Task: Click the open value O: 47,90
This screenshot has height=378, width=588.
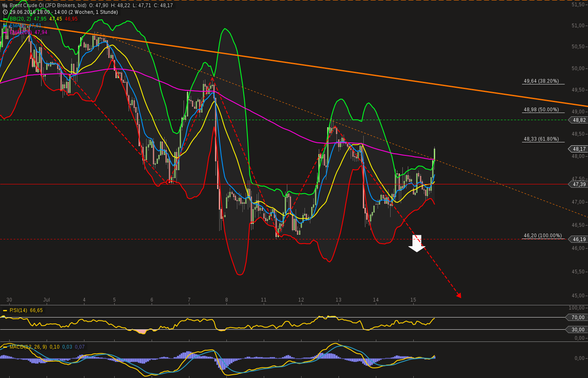Action: point(99,5)
